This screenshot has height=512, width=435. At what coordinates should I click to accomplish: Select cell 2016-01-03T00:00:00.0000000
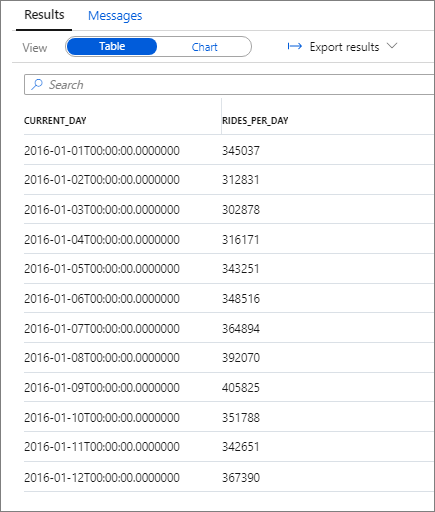point(102,210)
